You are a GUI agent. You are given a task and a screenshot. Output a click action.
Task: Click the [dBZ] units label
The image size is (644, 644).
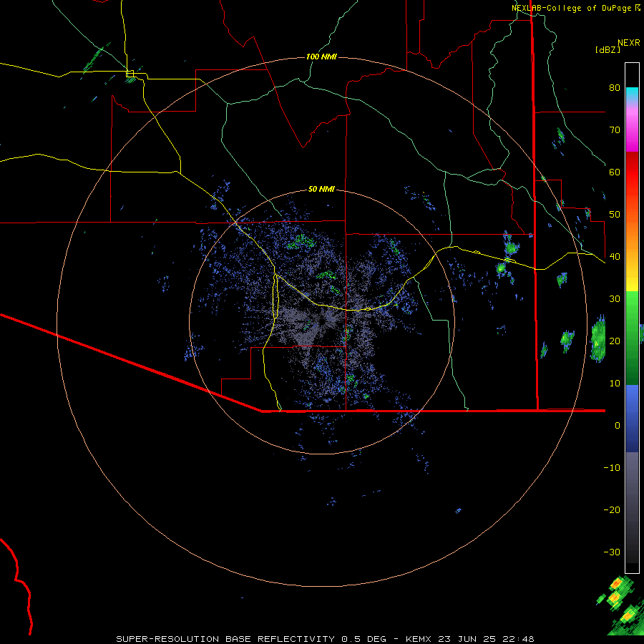[608, 49]
